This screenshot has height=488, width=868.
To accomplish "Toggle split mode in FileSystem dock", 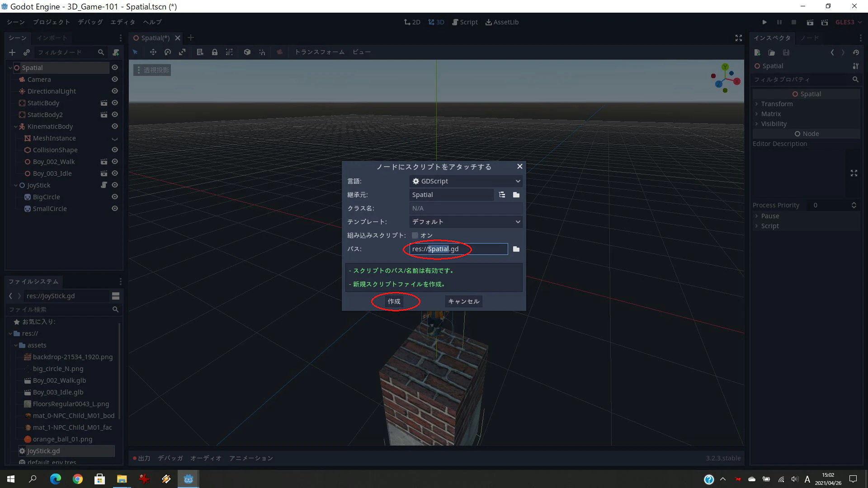I will click(x=116, y=296).
